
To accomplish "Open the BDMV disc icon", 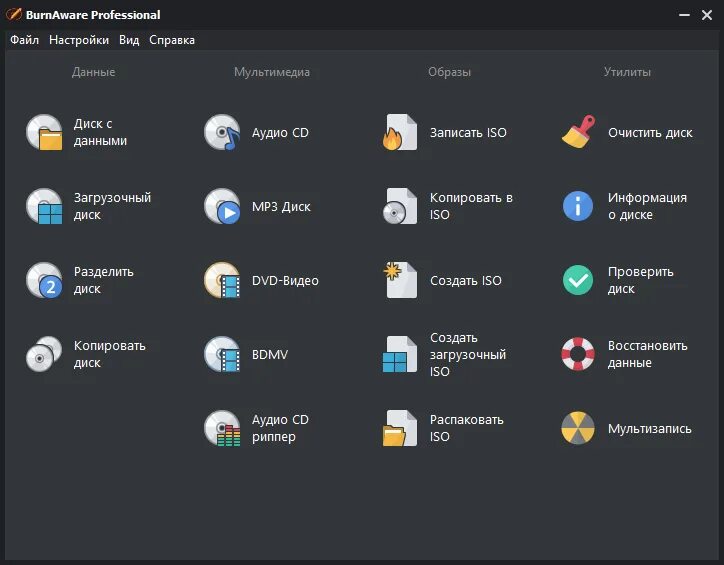I will tap(222, 354).
